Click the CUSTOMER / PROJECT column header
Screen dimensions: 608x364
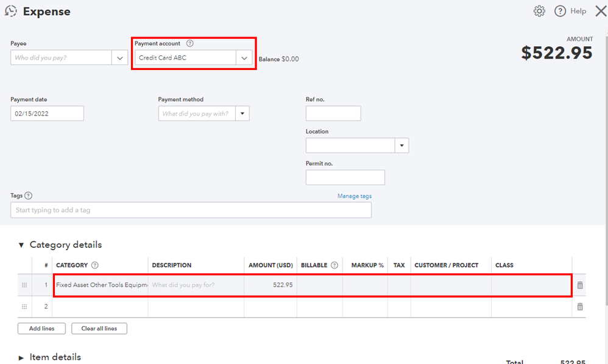coord(447,265)
